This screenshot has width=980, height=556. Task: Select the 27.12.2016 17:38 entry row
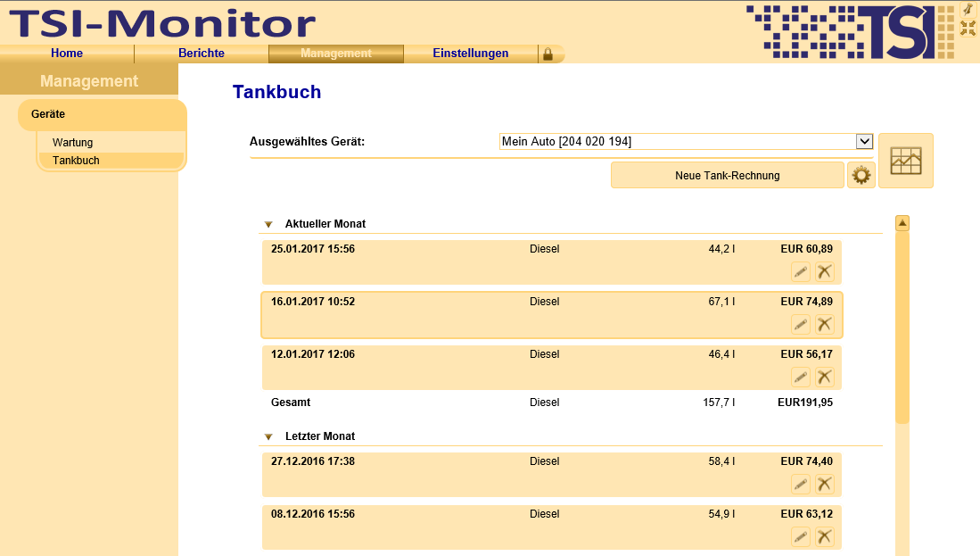pos(551,475)
